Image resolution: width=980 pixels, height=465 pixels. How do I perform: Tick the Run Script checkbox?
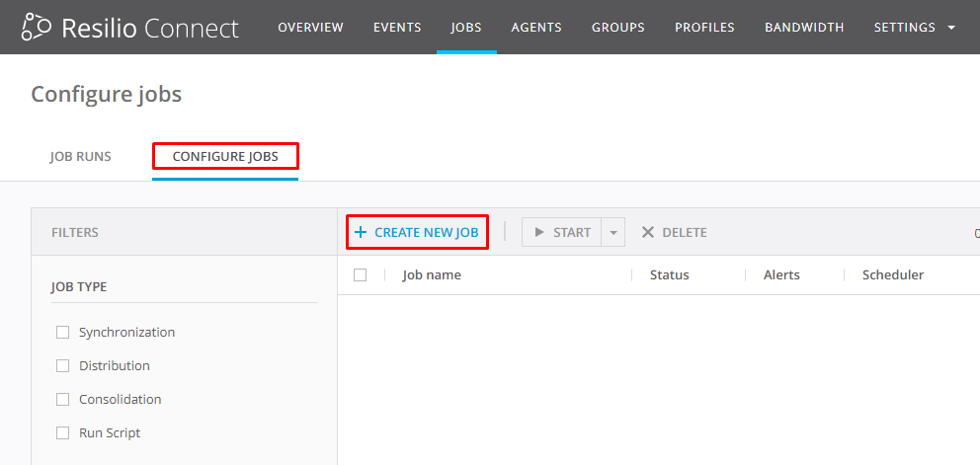point(63,433)
